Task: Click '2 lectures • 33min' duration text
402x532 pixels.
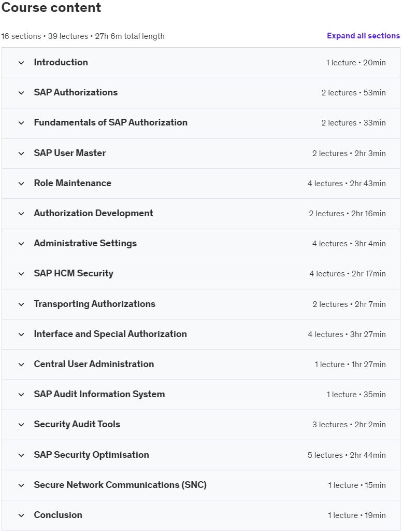Action: 353,123
